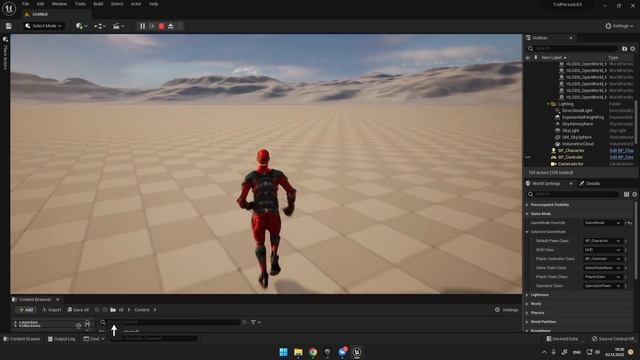Open Windows Start menu
This screenshot has width=640, height=360.
pyautogui.click(x=283, y=352)
